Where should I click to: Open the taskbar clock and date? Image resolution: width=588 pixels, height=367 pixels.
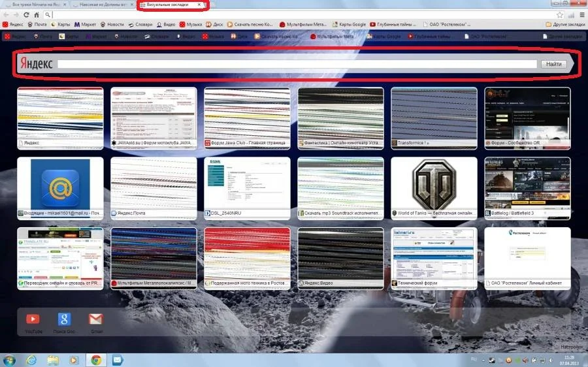569,360
